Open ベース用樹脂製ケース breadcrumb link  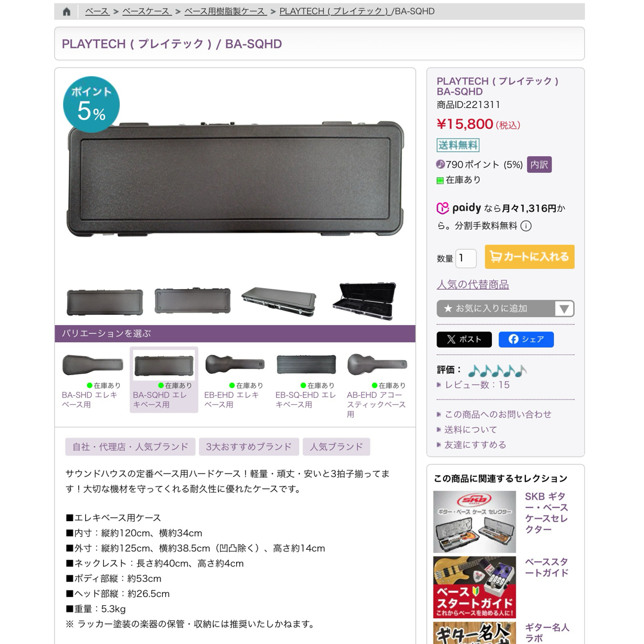click(225, 11)
